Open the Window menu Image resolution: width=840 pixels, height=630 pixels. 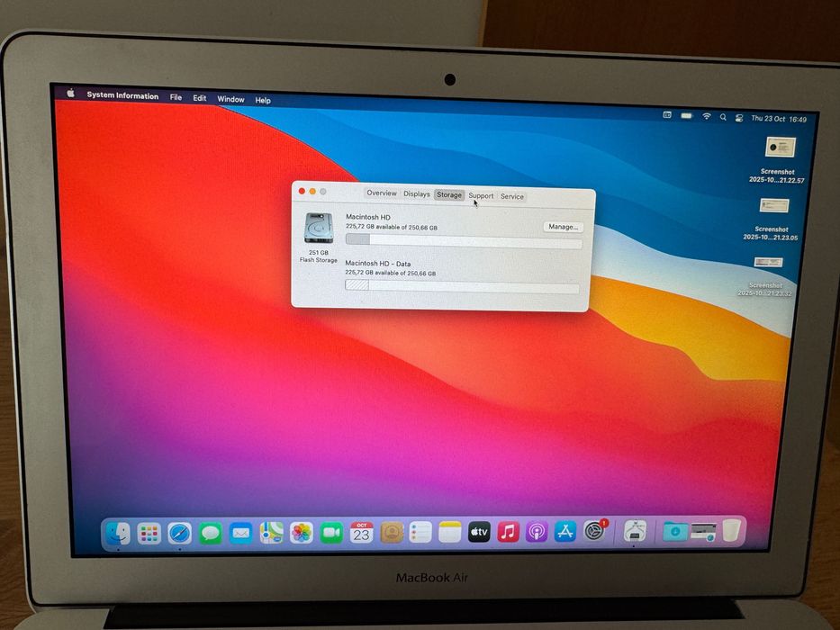click(x=230, y=99)
